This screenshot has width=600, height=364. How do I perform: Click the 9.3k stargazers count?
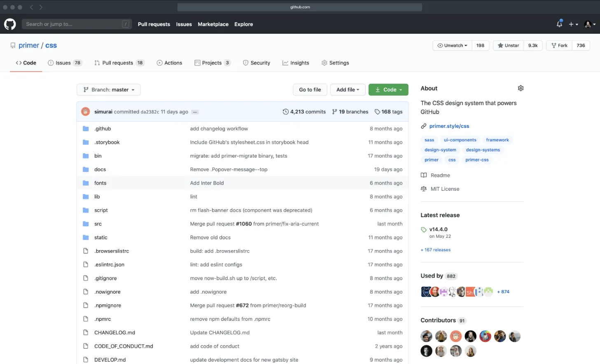click(533, 46)
